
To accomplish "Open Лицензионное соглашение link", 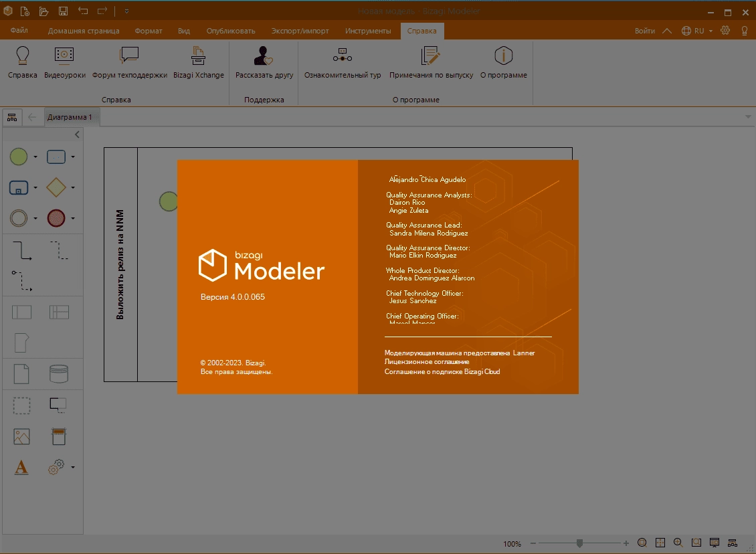I will pos(427,362).
